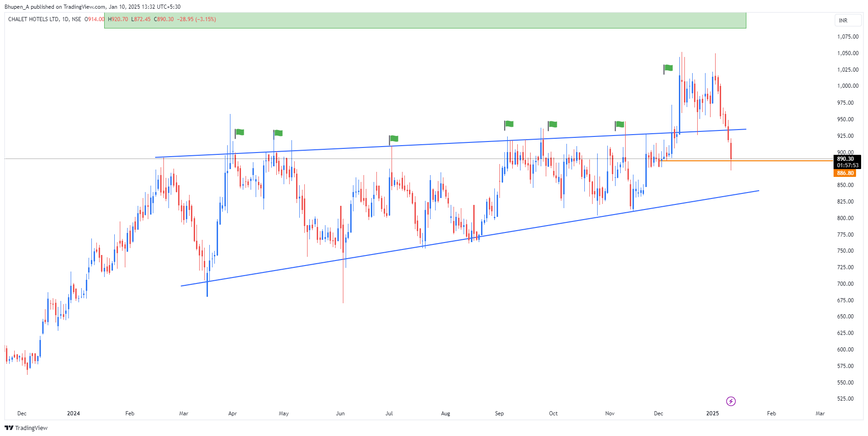Click the 525.00 price axis label
Image resolution: width=868 pixels, height=436 pixels.
click(846, 399)
